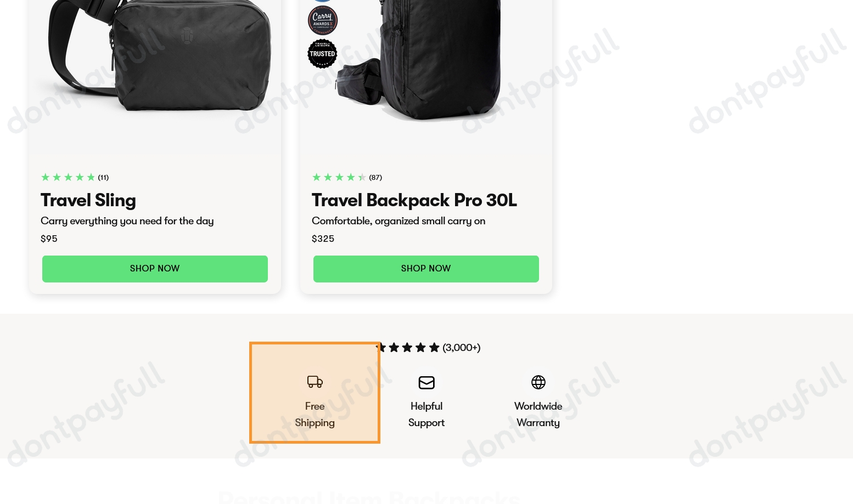Screen dimensions: 853x504
Task: Select the Helpful Support feature card
Action: coord(426,400)
